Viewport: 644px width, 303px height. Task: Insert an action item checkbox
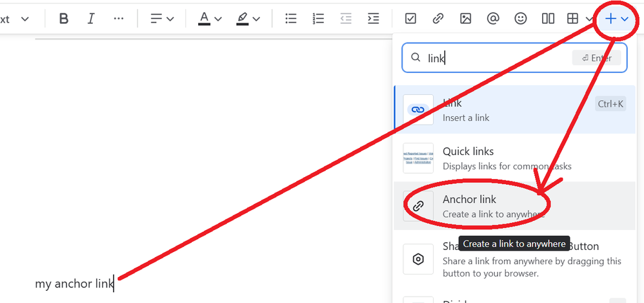coord(410,19)
